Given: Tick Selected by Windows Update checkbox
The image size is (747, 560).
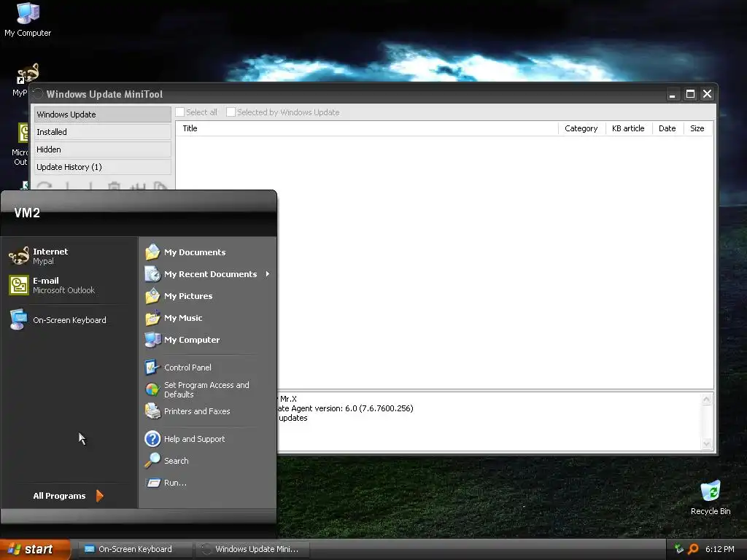Looking at the screenshot, I should 231,112.
